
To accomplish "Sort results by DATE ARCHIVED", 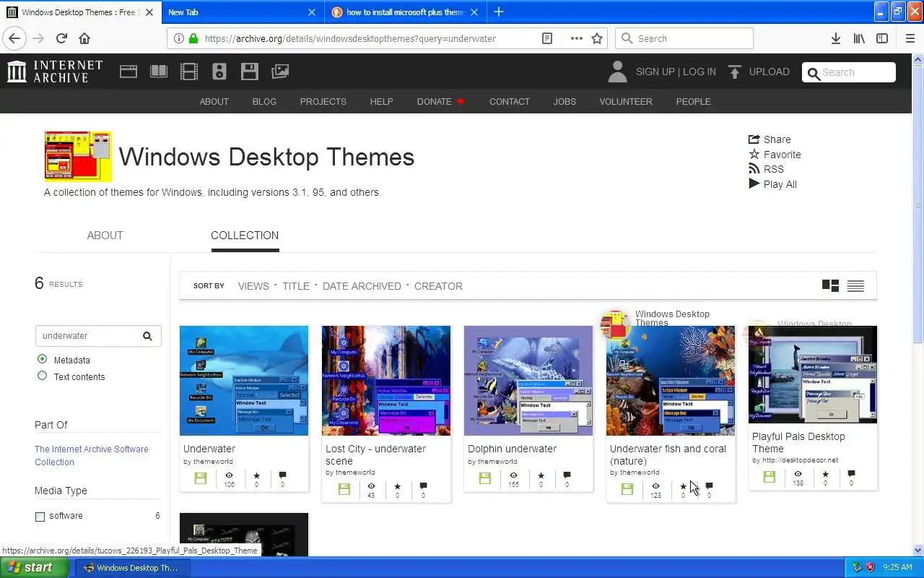I will 362,286.
